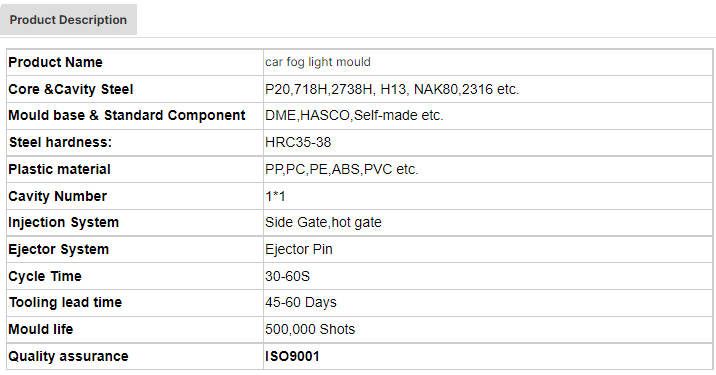Click the ISO9001 quality assurance value
Viewport: 716px width, 375px height.
292,356
